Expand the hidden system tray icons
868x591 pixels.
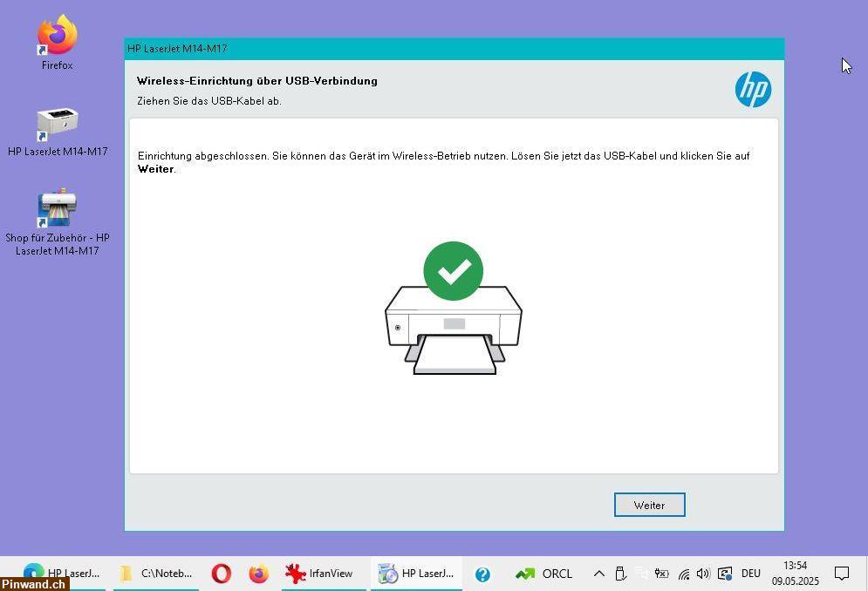click(599, 574)
